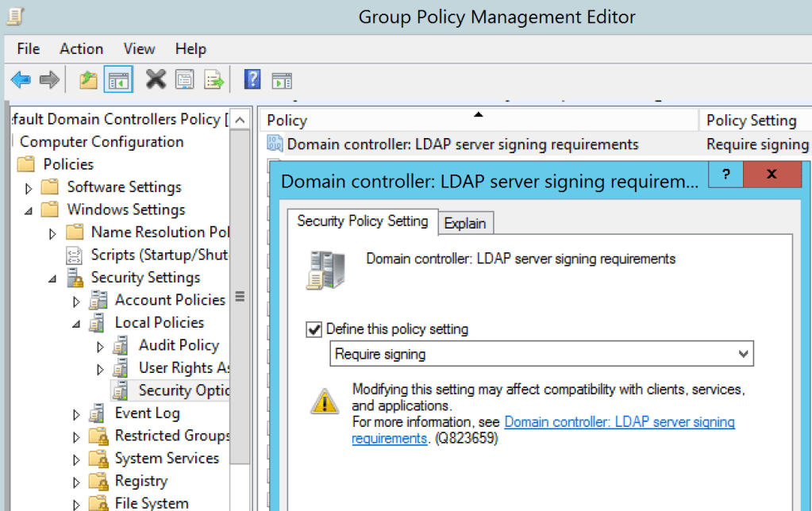Click the Back arrow toolbar icon
The height and width of the screenshot is (511, 812).
click(21, 79)
